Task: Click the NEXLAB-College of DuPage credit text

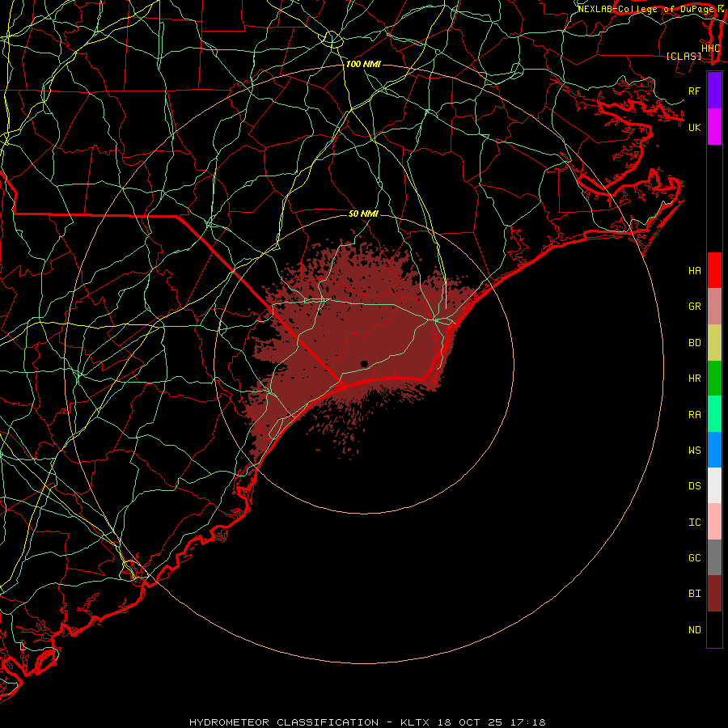Action: pos(645,9)
